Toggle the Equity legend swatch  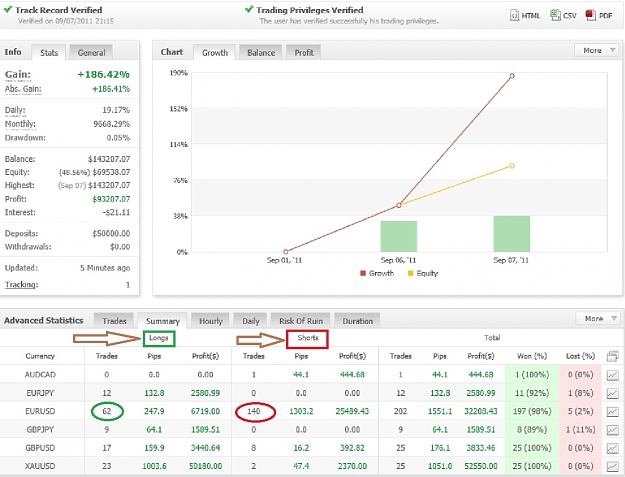coord(410,273)
